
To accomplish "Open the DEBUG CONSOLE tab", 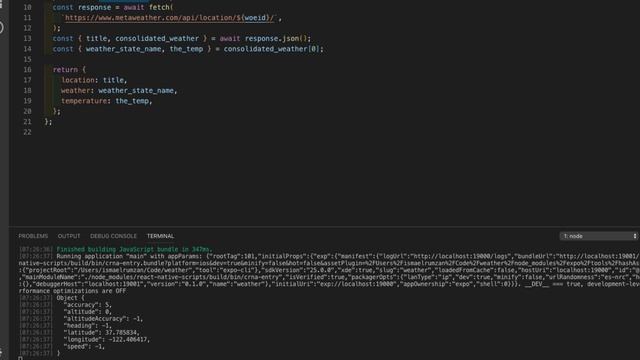I will click(113, 236).
